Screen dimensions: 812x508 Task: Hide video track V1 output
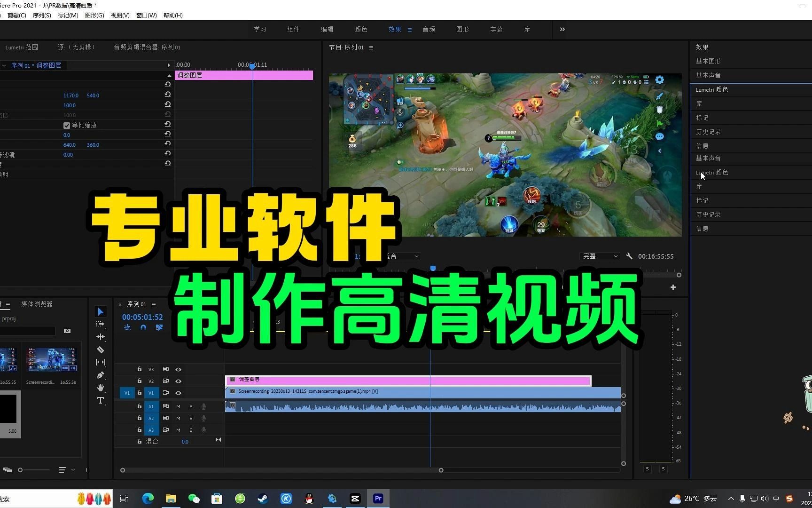(x=178, y=393)
